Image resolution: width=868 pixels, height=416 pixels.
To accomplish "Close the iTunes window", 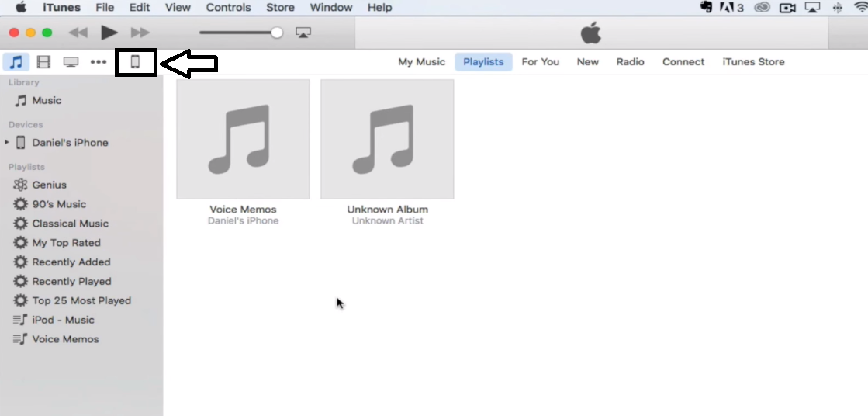I will pos(14,33).
